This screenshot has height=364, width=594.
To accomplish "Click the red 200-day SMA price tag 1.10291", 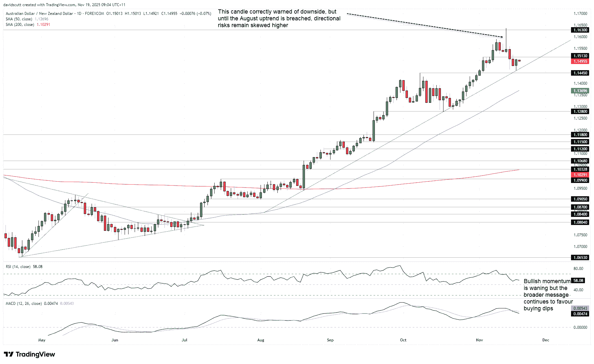I will 580,175.
